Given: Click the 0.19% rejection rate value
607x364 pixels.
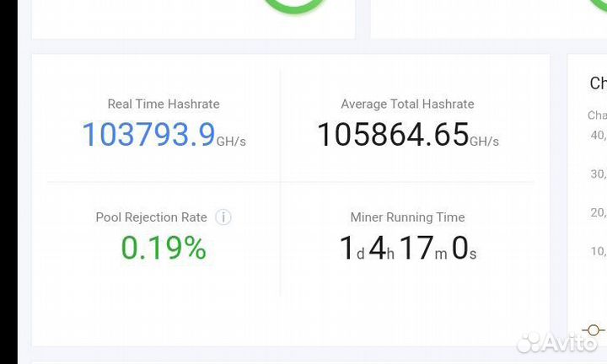Looking at the screenshot, I should 164,248.
